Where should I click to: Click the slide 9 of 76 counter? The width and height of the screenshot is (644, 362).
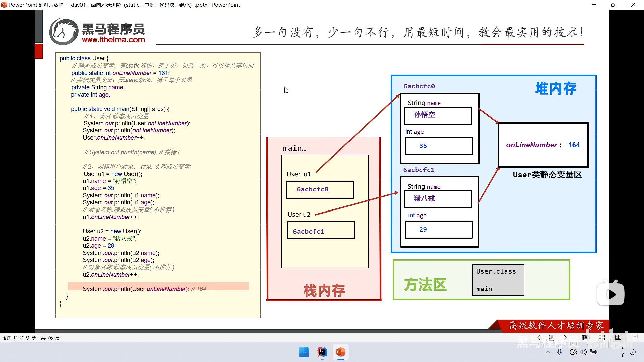(x=32, y=338)
